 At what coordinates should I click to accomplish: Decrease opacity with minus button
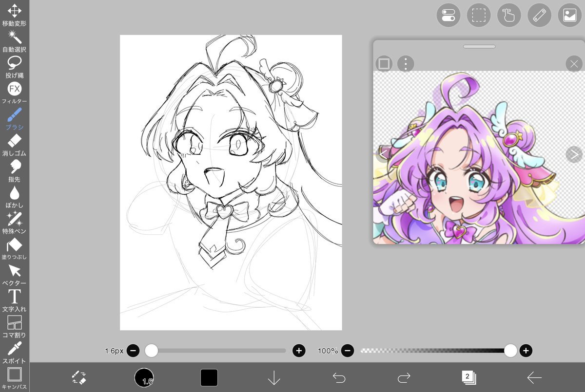[347, 351]
